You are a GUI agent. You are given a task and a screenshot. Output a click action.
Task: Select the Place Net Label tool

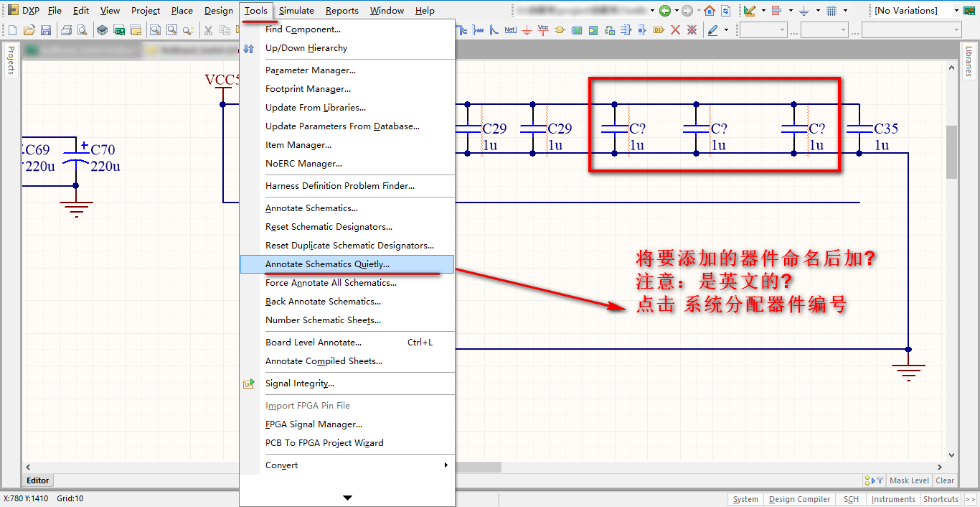510,30
